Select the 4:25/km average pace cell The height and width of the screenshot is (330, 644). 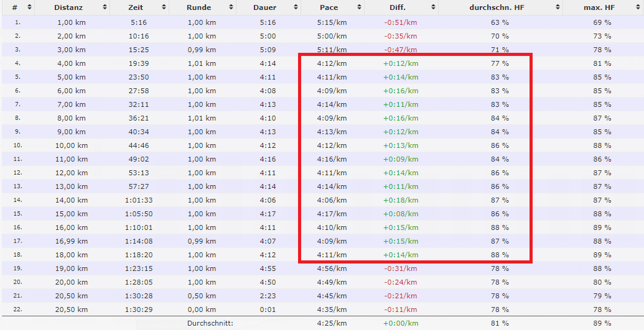[332, 323]
